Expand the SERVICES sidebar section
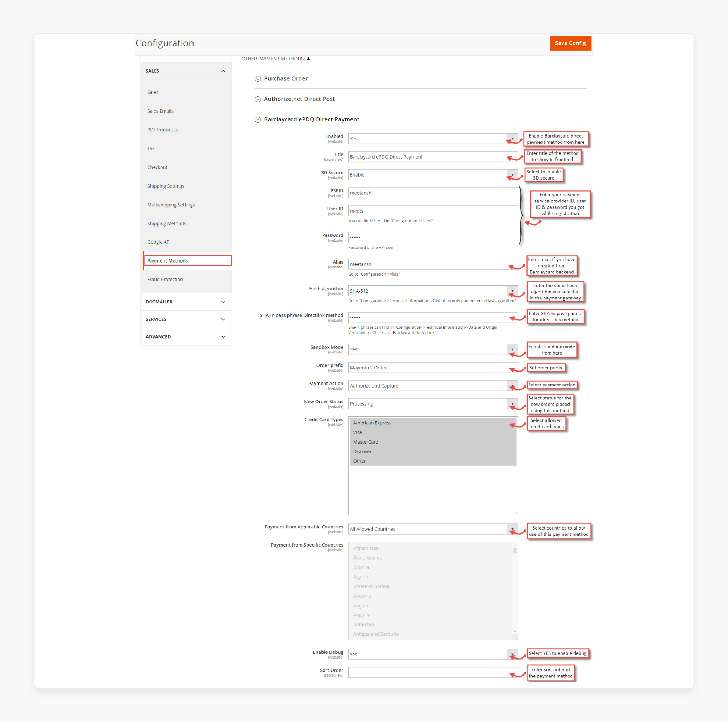The width and height of the screenshot is (728, 722). pos(186,319)
